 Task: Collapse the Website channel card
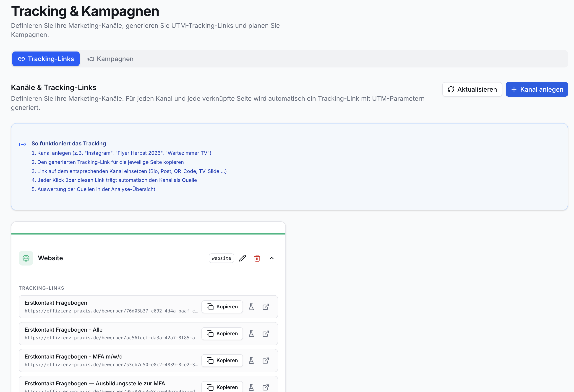[272, 258]
